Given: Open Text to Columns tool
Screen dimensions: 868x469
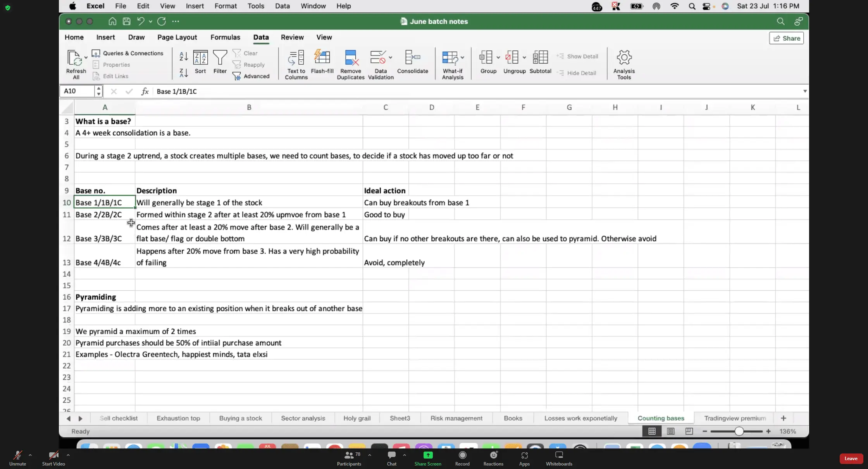Looking at the screenshot, I should coord(296,58).
